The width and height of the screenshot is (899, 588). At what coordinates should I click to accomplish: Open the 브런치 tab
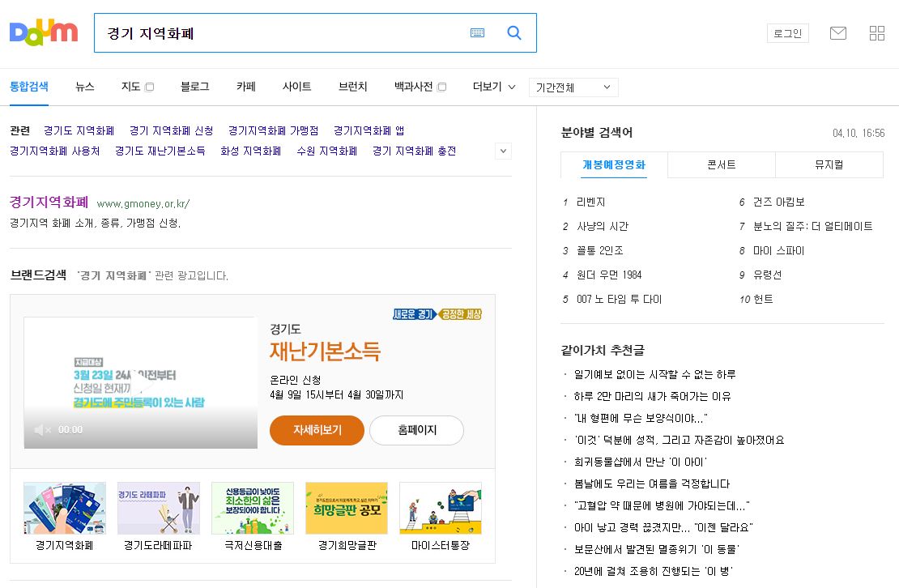(352, 87)
